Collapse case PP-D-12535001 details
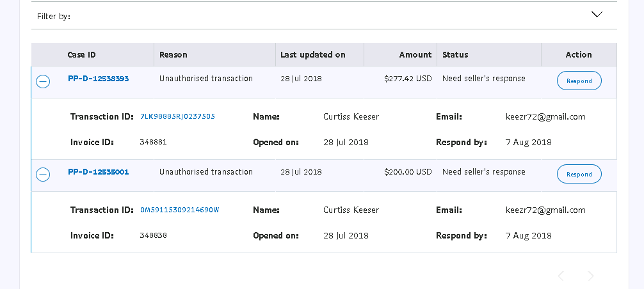 [x=43, y=175]
